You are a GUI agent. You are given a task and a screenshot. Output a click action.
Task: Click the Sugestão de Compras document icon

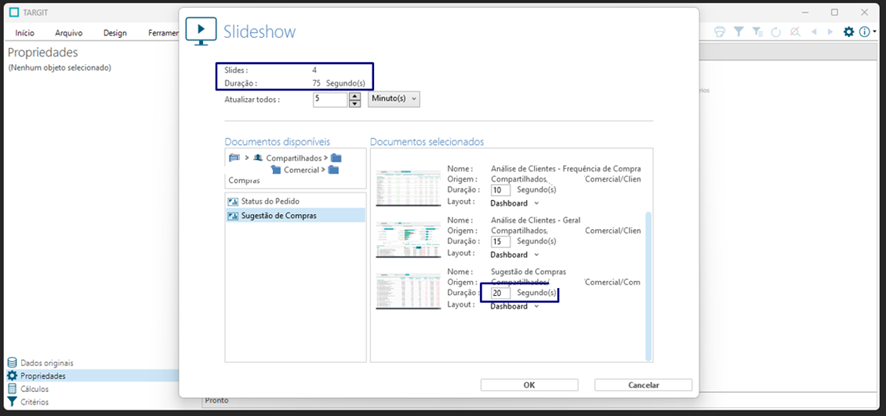point(233,215)
